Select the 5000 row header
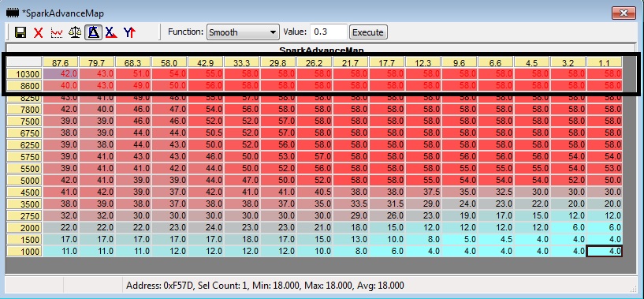The image size is (644, 299). [24, 181]
